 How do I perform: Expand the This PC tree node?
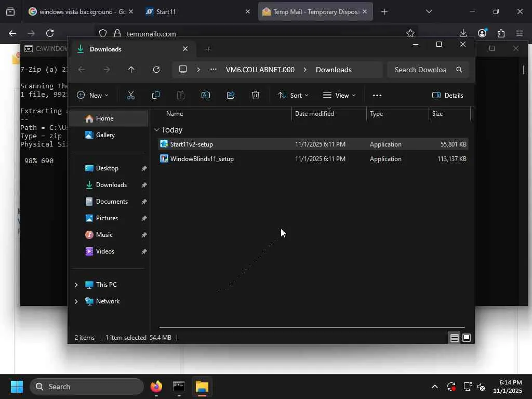(76, 285)
